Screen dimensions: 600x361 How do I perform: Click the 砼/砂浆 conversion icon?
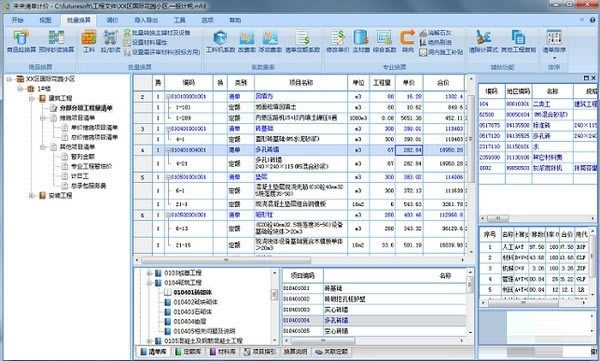(x=111, y=38)
